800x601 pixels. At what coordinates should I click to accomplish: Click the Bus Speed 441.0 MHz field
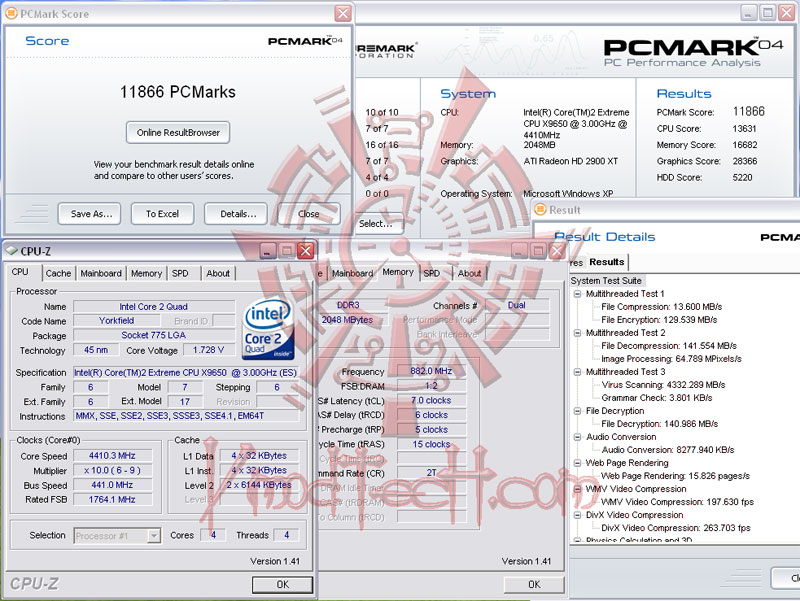click(112, 485)
